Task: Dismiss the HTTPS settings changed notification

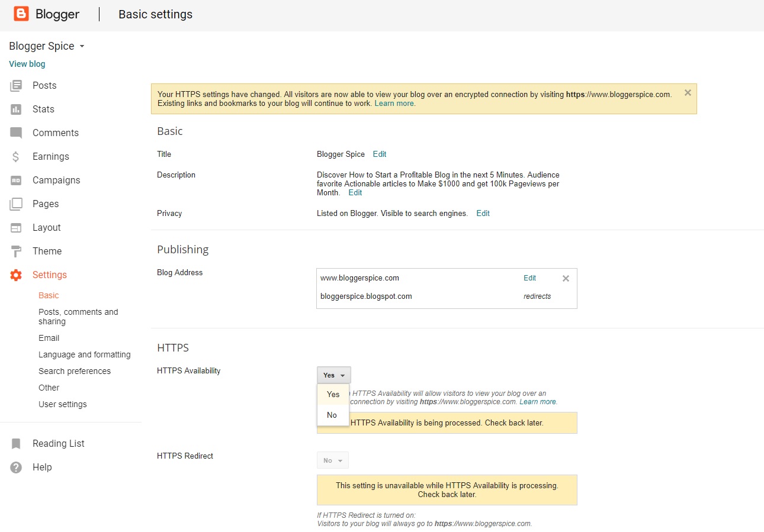Action: (688, 93)
